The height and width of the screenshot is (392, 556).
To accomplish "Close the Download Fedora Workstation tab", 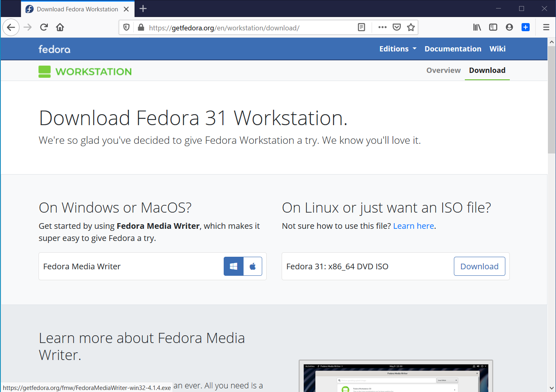I will pos(126,9).
